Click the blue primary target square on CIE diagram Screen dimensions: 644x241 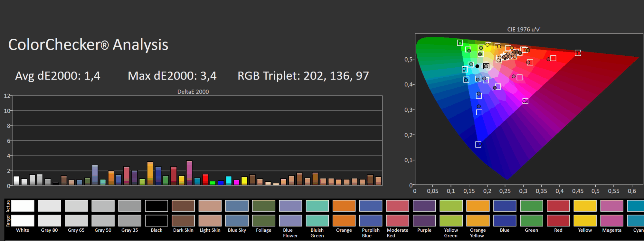[478, 145]
